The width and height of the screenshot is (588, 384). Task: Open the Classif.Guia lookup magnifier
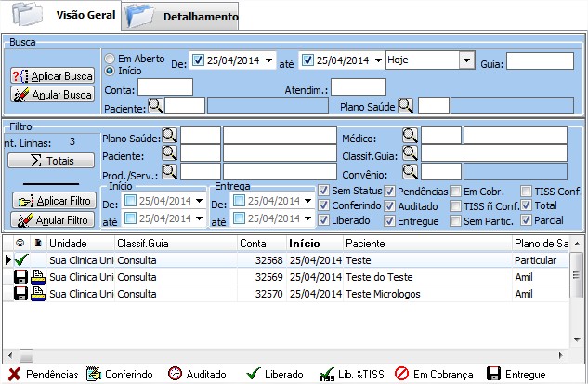(x=410, y=153)
